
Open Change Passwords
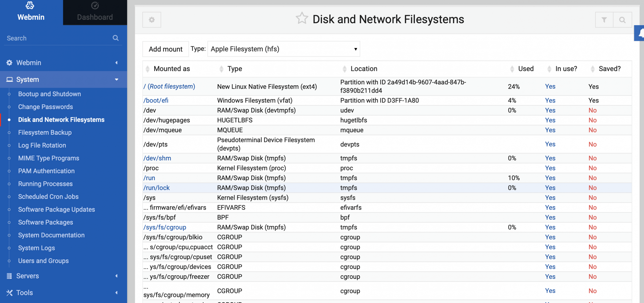(x=46, y=107)
